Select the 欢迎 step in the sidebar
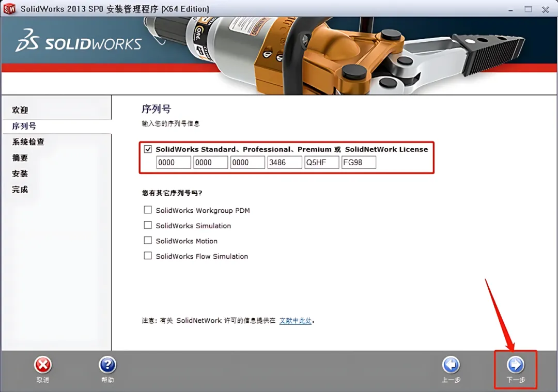 click(20, 110)
